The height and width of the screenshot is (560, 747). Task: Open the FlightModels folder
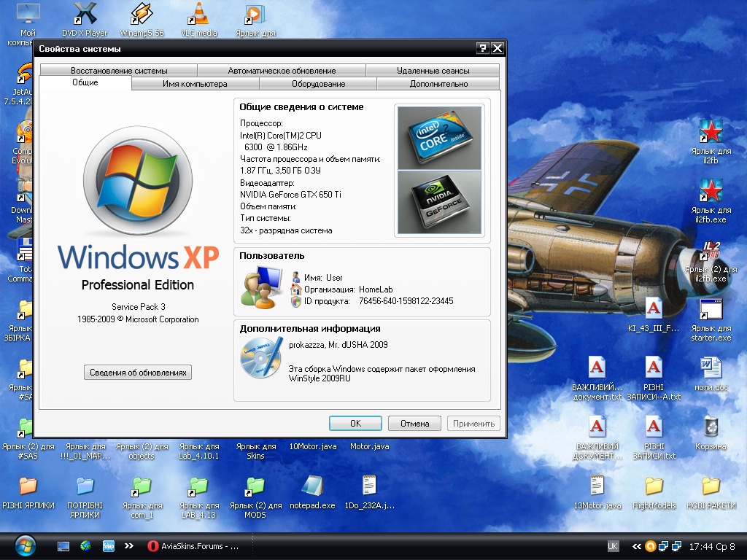point(654,486)
